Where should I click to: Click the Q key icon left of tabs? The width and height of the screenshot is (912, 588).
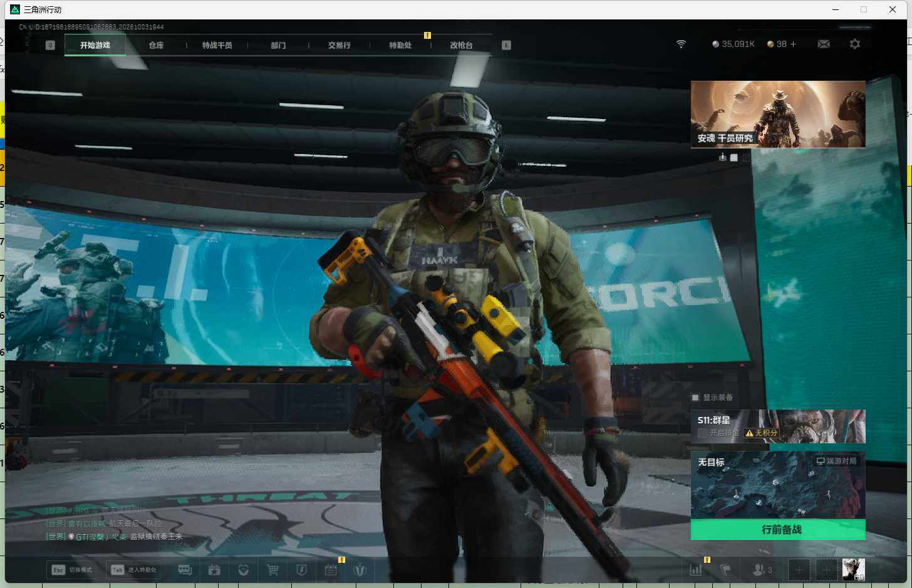click(50, 45)
